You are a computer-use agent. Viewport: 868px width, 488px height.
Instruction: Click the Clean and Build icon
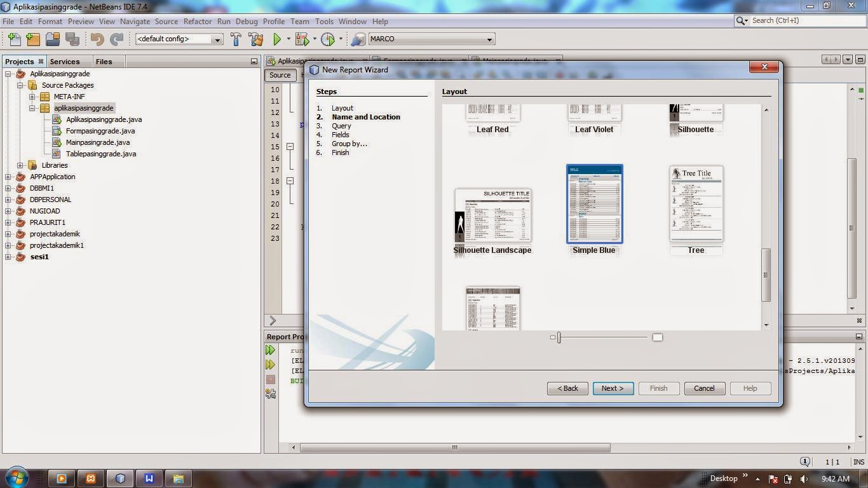click(255, 39)
